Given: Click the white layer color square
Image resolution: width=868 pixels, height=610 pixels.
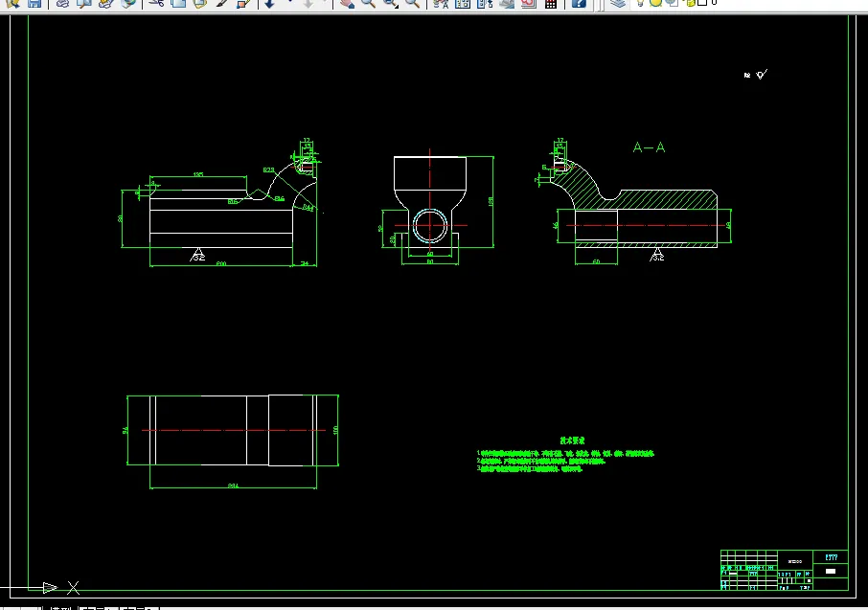Looking at the screenshot, I should (x=702, y=2).
